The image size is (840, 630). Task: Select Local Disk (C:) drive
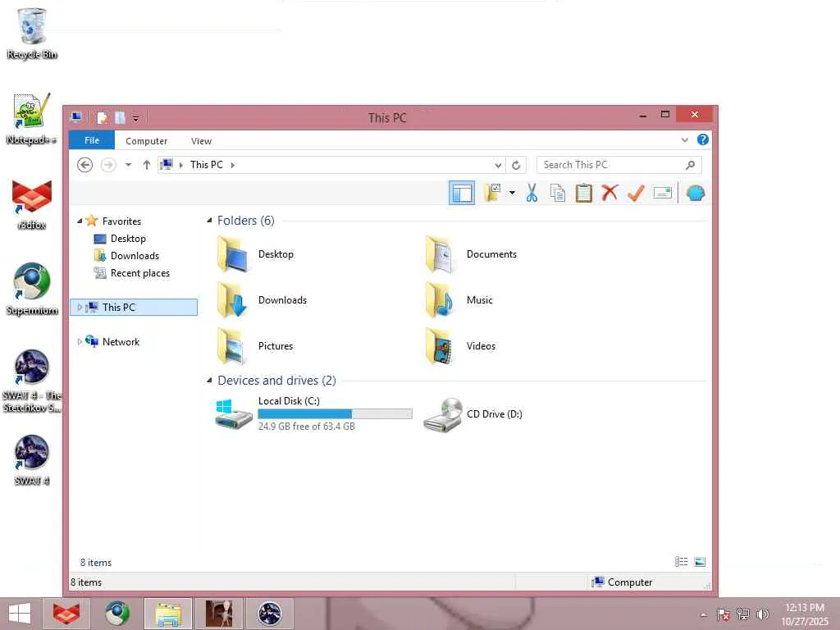pyautogui.click(x=314, y=413)
